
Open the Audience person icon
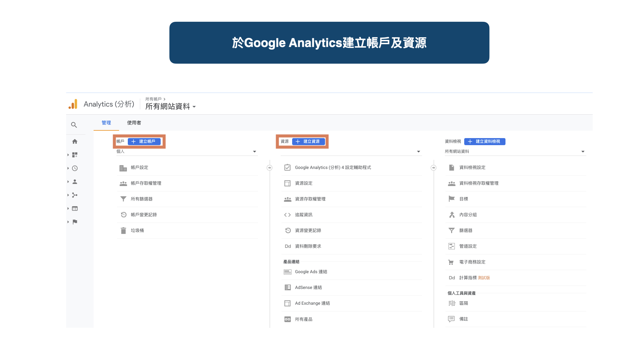point(75,182)
